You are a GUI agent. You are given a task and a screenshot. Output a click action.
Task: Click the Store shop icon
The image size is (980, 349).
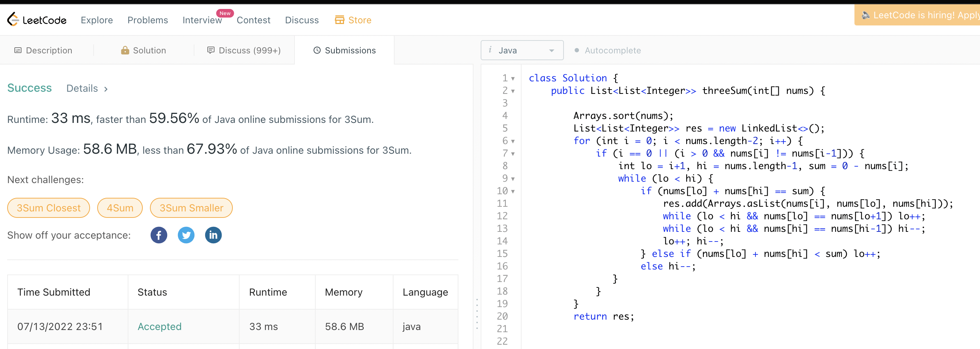339,20
